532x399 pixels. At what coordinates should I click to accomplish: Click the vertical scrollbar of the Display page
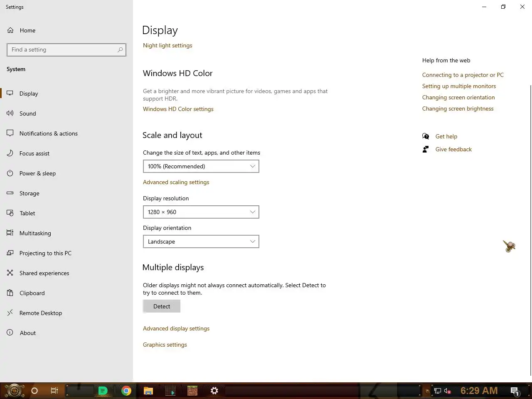tap(531, 230)
